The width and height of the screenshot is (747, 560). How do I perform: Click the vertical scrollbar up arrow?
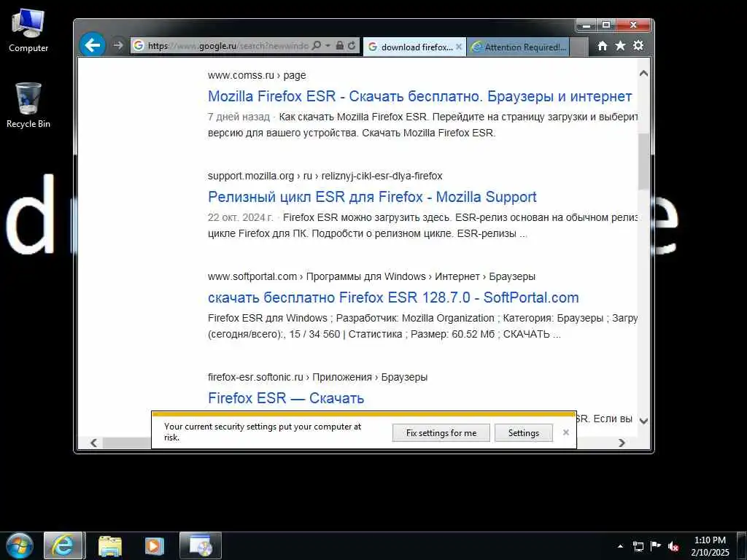(643, 74)
